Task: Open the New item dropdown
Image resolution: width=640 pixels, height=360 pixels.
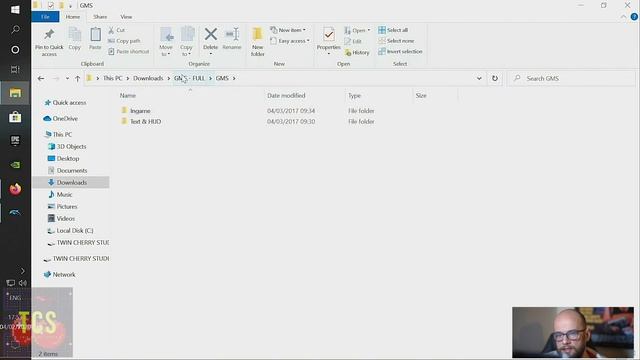Action: 288,30
